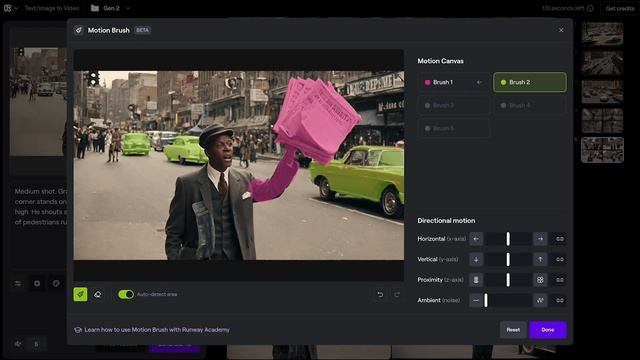Image resolution: width=640 pixels, height=360 pixels.
Task: Open fifth highlighted thumbnail in sidebar
Action: click(602, 150)
